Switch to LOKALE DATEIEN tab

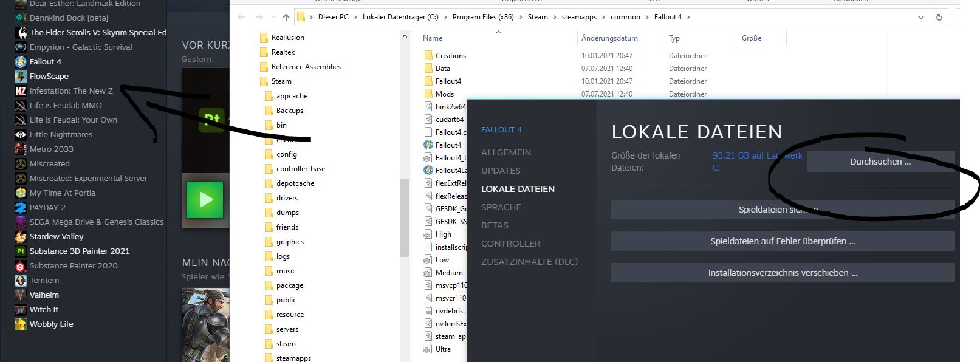[x=518, y=189]
